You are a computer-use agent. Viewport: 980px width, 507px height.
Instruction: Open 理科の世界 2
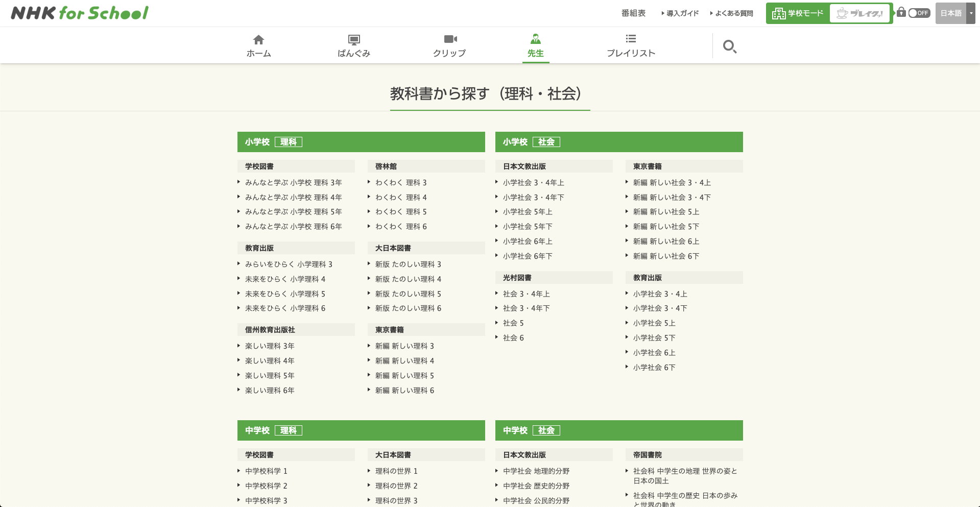pyautogui.click(x=396, y=486)
